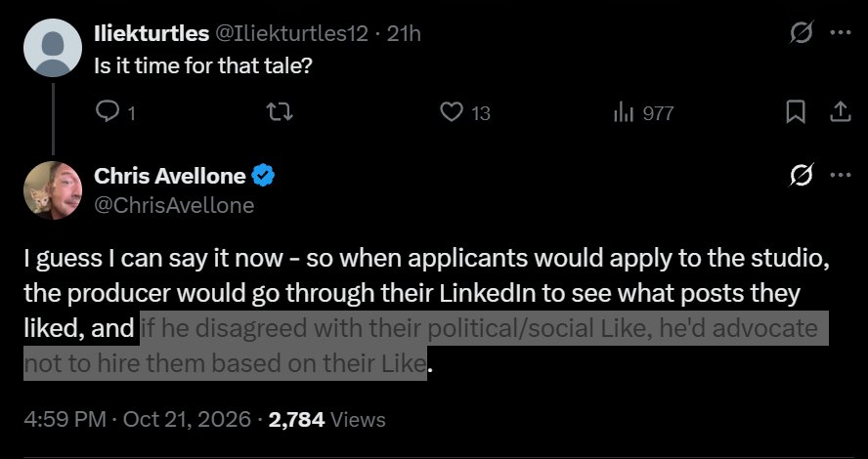This screenshot has width=868, height=459.
Task: Click the blue verified badge
Action: pyautogui.click(x=263, y=176)
